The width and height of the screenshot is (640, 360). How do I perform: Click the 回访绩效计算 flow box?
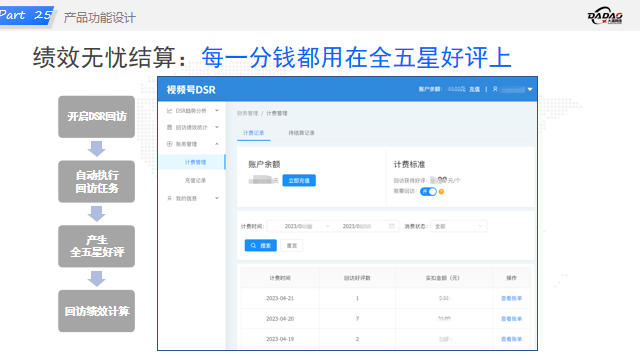click(96, 311)
